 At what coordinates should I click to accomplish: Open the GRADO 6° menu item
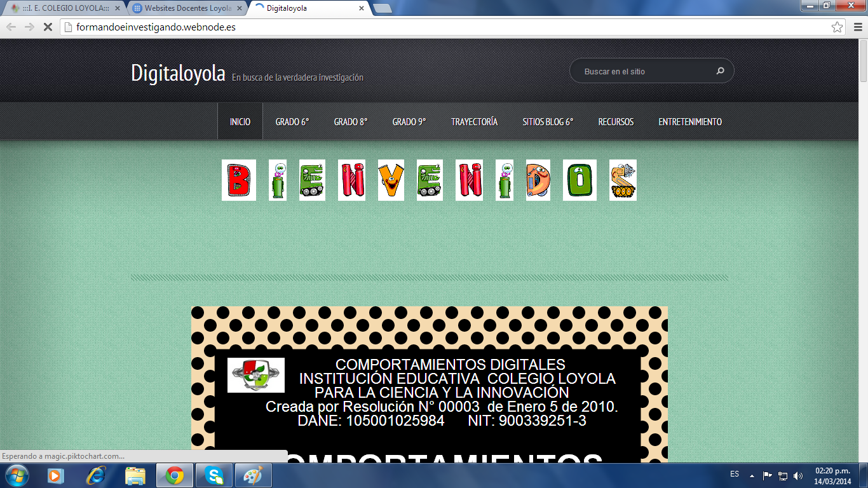click(292, 122)
